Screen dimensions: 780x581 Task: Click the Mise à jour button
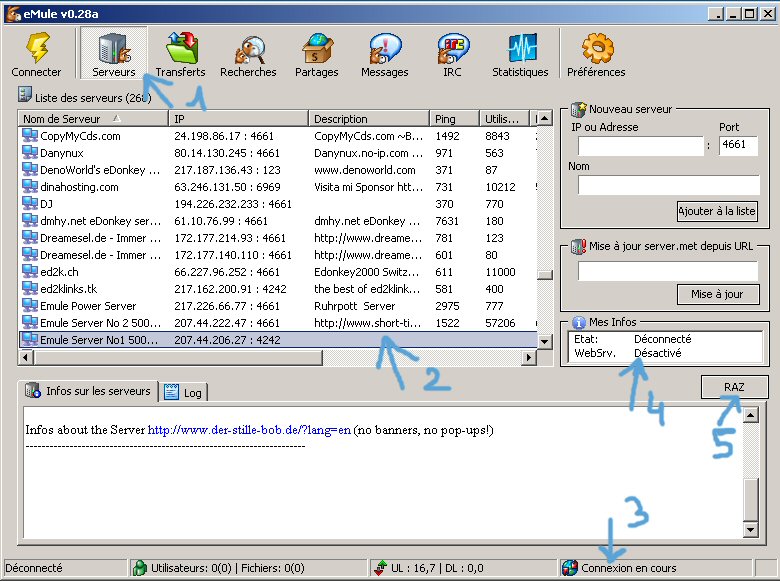718,294
